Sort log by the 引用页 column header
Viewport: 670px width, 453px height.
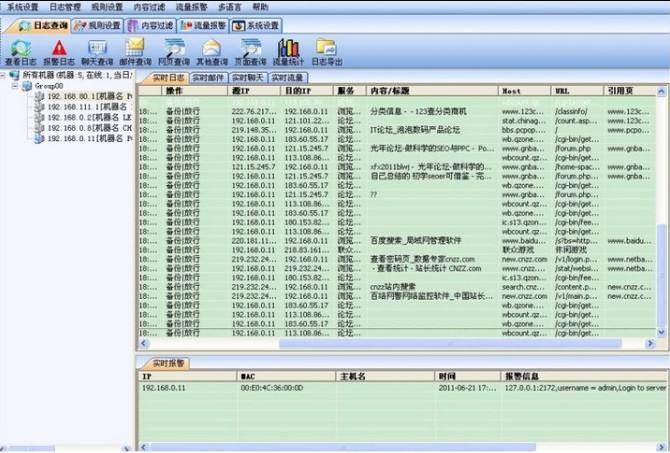(630, 91)
